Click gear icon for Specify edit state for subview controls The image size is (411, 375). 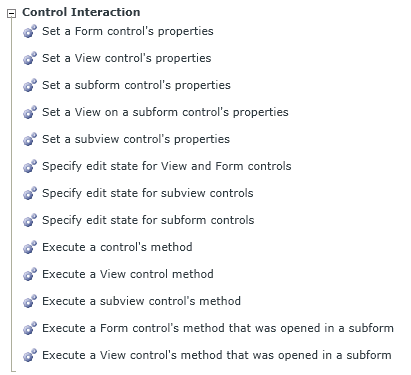pos(30,193)
